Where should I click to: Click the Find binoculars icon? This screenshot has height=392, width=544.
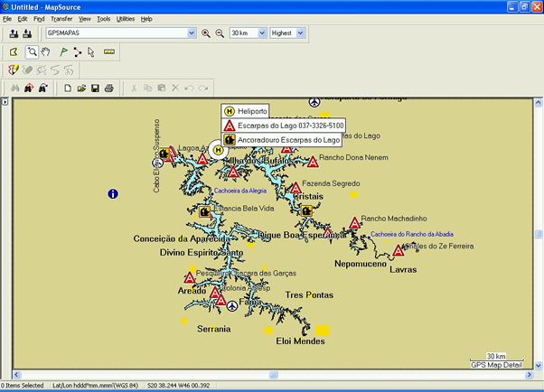[x=14, y=88]
